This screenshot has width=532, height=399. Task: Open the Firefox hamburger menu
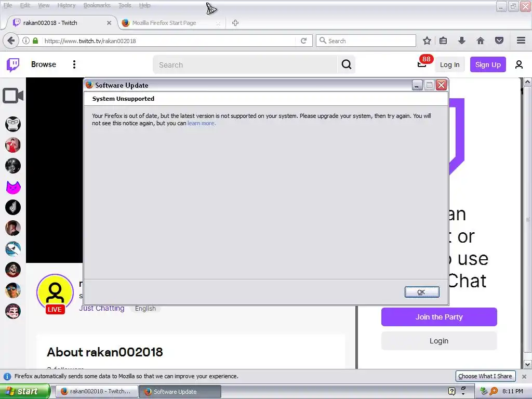point(521,41)
